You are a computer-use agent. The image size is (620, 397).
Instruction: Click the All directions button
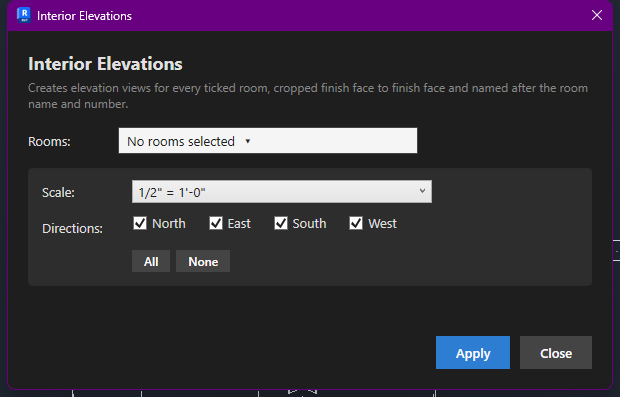point(151,261)
